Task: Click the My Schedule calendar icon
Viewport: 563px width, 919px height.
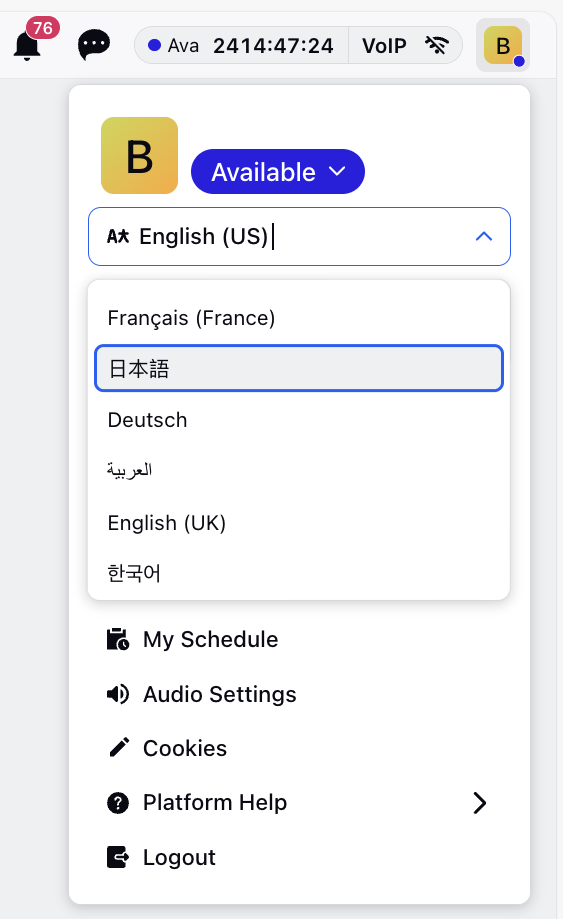Action: pos(118,639)
